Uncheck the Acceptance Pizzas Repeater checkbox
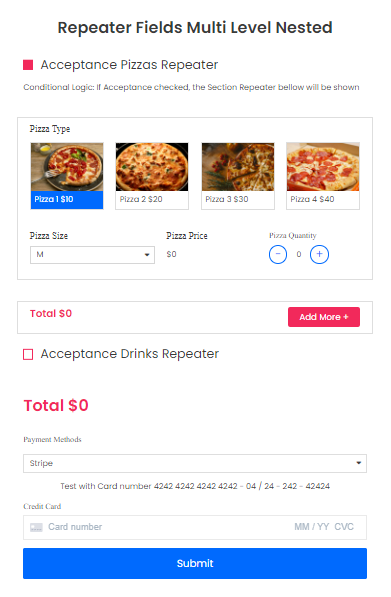 coord(28,65)
